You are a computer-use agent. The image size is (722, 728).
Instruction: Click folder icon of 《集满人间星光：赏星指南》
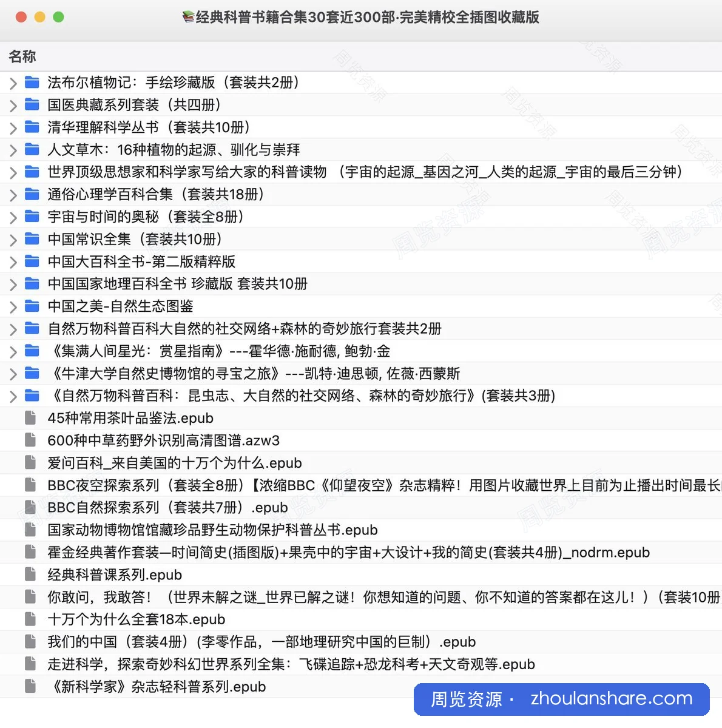tap(32, 351)
